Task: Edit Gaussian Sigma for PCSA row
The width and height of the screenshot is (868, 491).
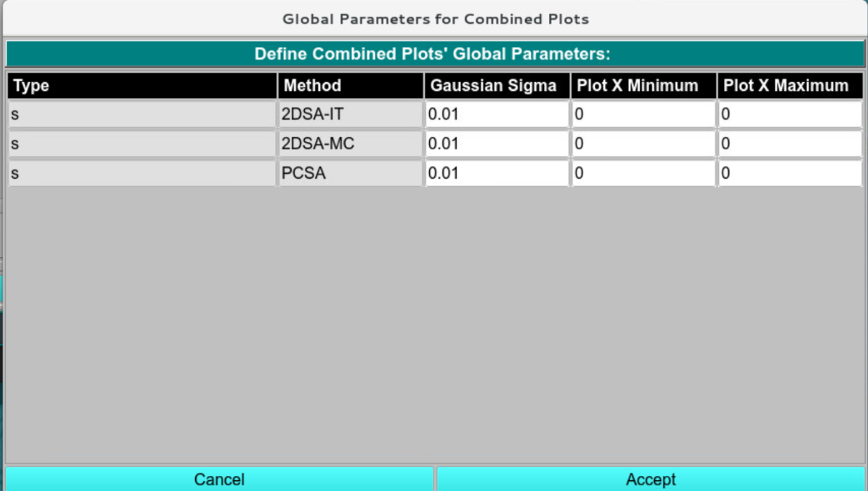Action: [496, 174]
